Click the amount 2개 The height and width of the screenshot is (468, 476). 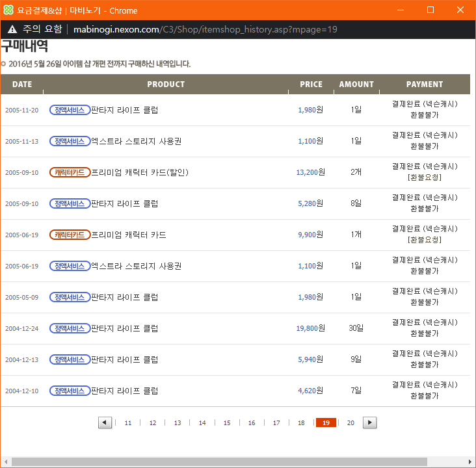coord(356,172)
